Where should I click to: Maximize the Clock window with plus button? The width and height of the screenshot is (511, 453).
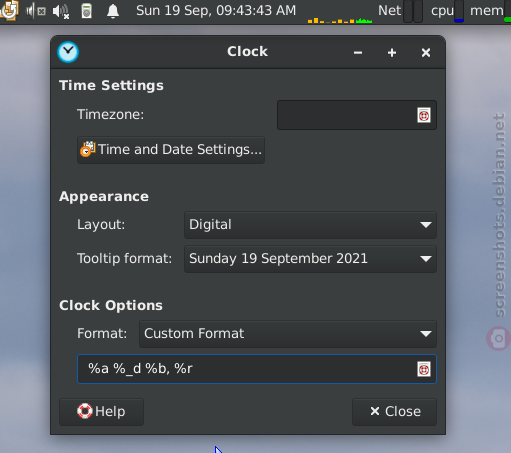click(392, 53)
